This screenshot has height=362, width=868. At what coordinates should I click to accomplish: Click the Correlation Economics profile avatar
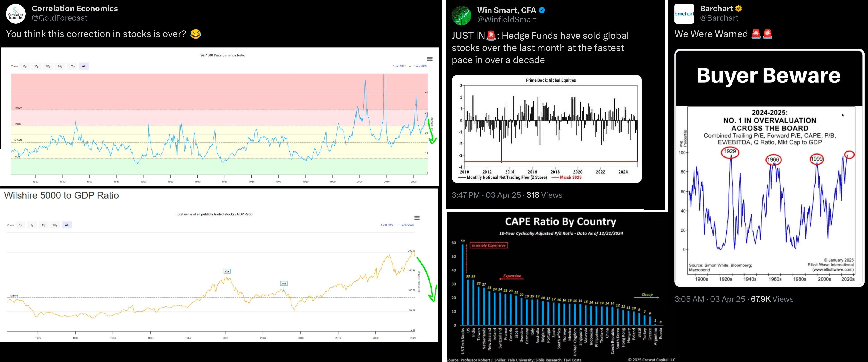tap(16, 14)
